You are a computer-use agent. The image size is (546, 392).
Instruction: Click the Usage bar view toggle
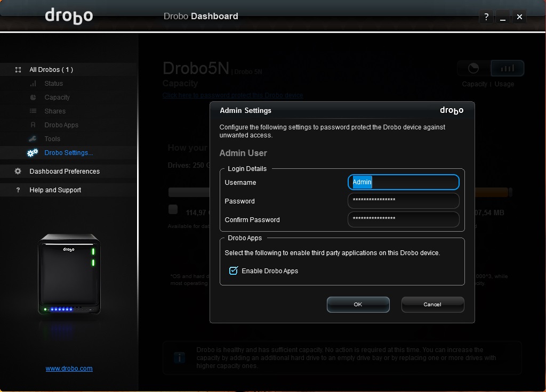[x=507, y=68]
